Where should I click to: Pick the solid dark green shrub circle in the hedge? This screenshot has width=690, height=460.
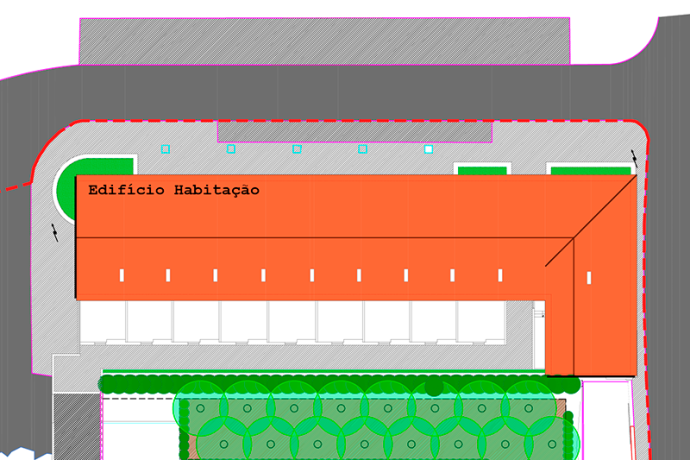[434, 387]
